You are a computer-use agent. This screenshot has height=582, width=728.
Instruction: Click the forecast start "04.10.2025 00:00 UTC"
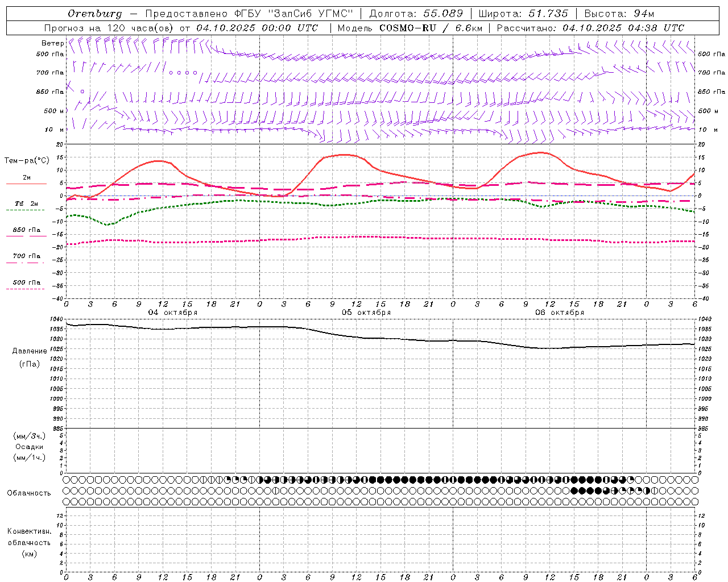click(x=257, y=28)
